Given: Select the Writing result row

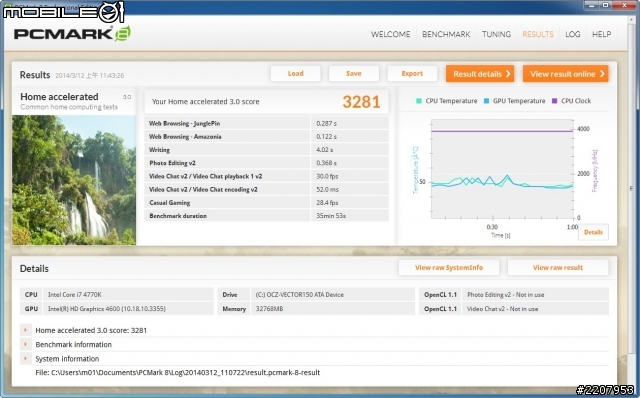Looking at the screenshot, I should tap(266, 150).
